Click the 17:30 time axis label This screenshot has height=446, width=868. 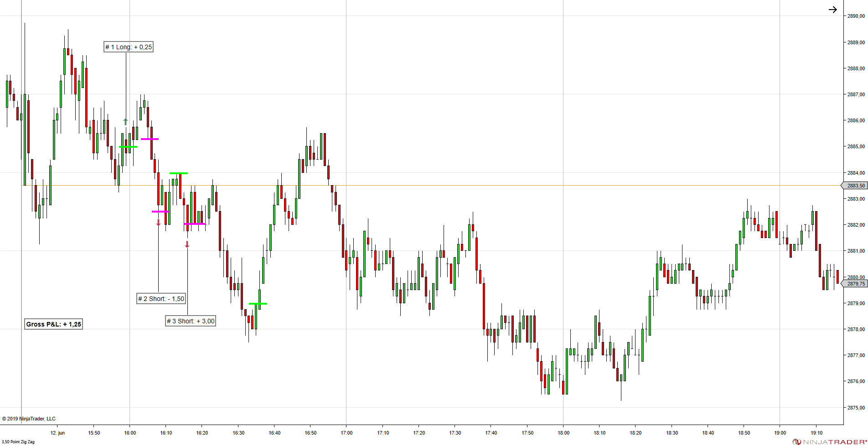455,433
